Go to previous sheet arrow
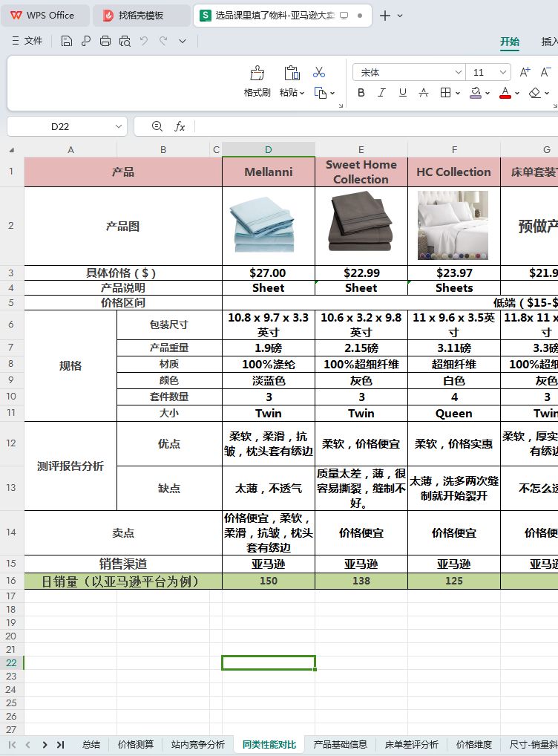This screenshot has height=756, width=558. 28,744
